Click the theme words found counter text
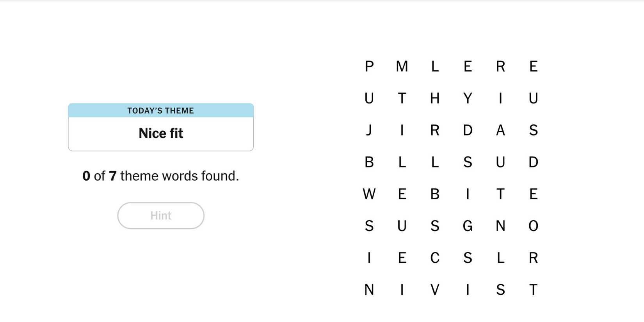 (x=160, y=176)
